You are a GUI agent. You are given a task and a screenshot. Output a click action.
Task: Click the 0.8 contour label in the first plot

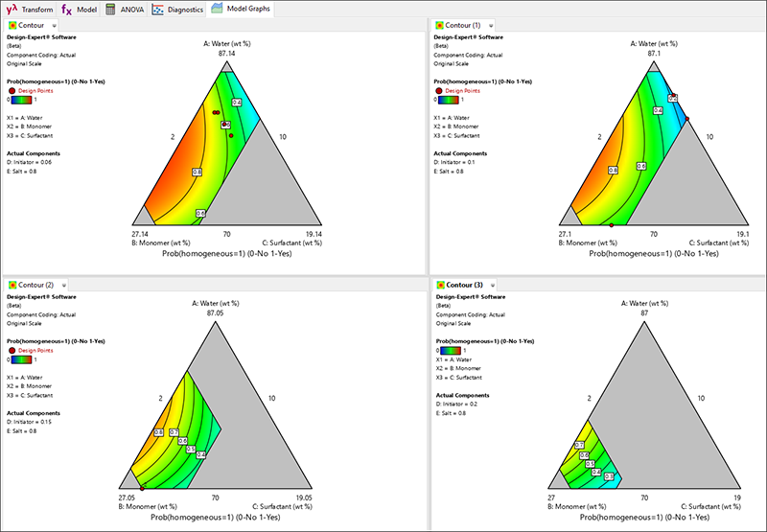(198, 172)
